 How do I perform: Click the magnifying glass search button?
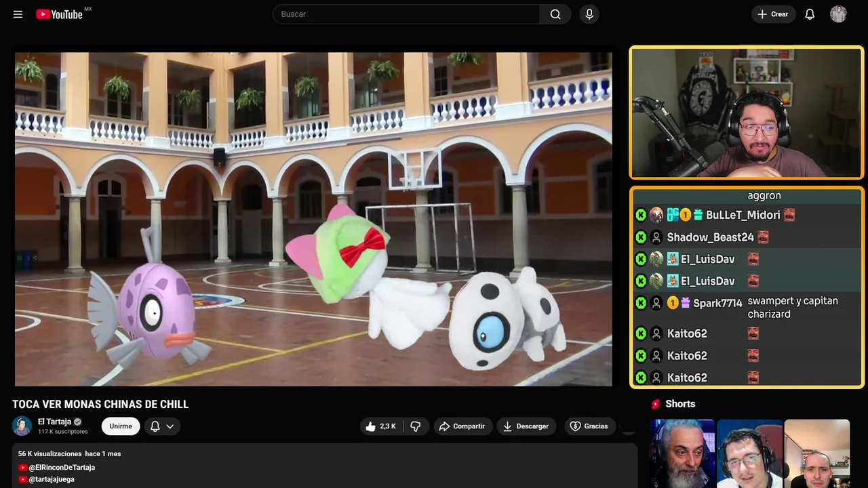(555, 14)
